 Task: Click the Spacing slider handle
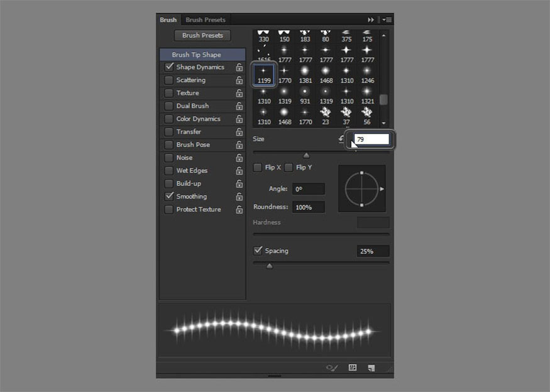(x=270, y=266)
